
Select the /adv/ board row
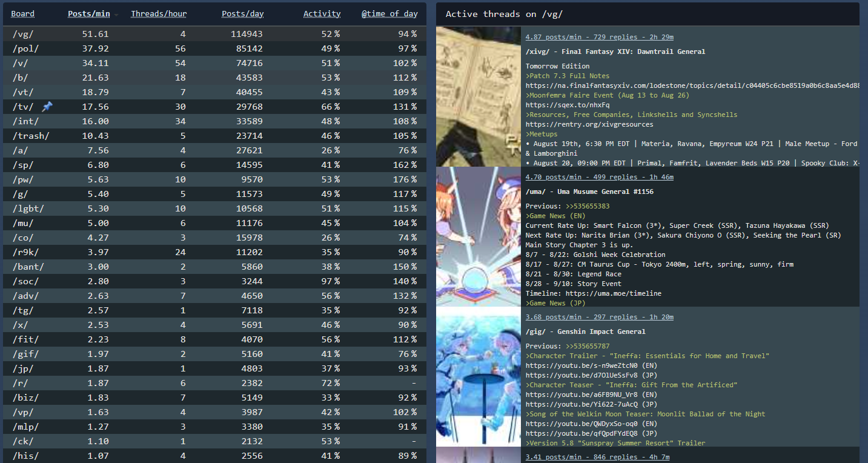214,296
